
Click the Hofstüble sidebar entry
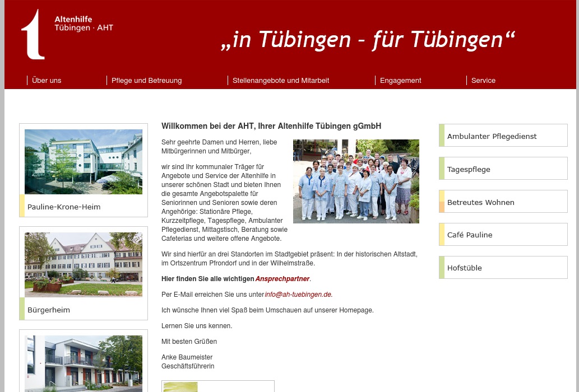465,267
